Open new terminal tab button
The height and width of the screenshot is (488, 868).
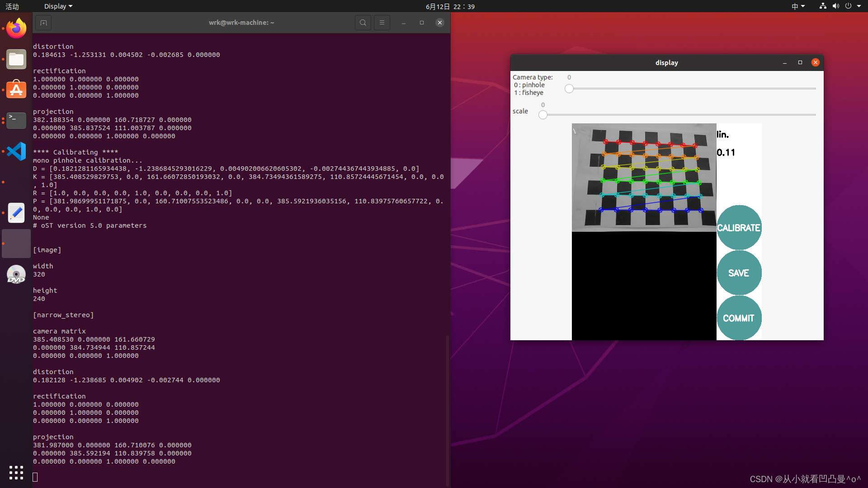[x=43, y=23]
